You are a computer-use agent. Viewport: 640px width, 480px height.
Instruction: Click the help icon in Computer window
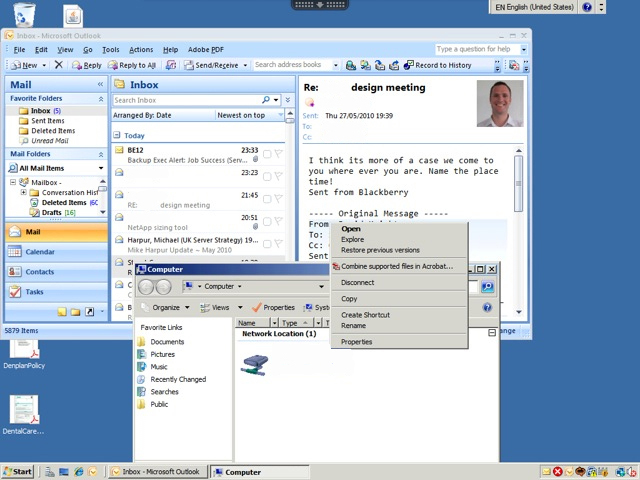tap(487, 307)
